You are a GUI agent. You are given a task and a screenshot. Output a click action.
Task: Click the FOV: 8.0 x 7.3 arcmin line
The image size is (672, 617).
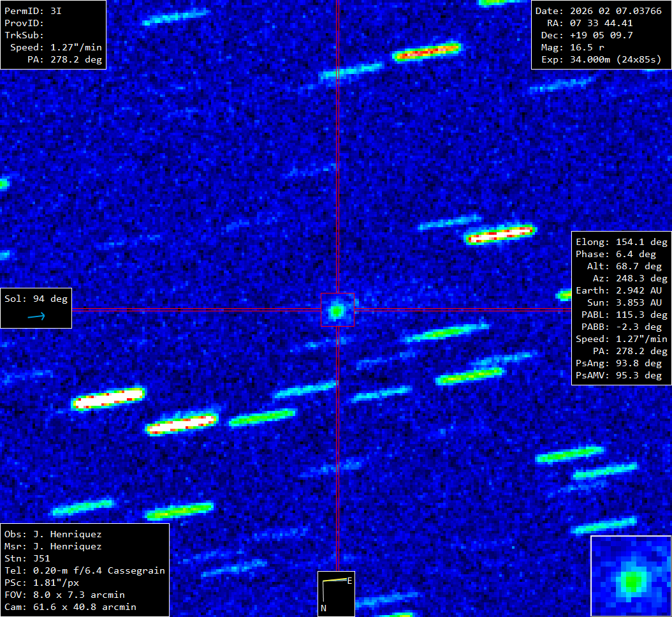pyautogui.click(x=64, y=595)
